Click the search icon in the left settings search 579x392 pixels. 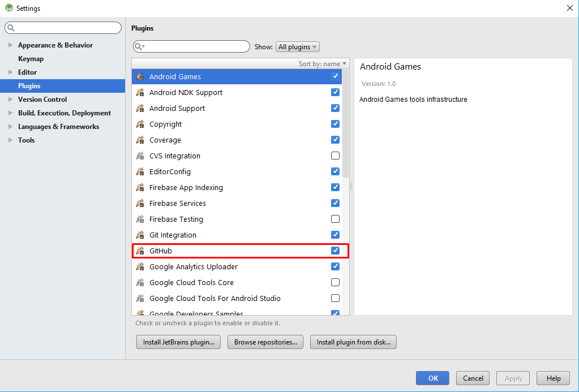[x=10, y=27]
